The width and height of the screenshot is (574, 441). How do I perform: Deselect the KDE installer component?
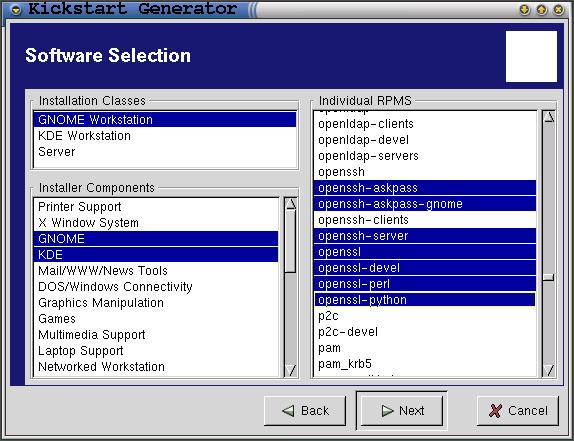click(156, 255)
